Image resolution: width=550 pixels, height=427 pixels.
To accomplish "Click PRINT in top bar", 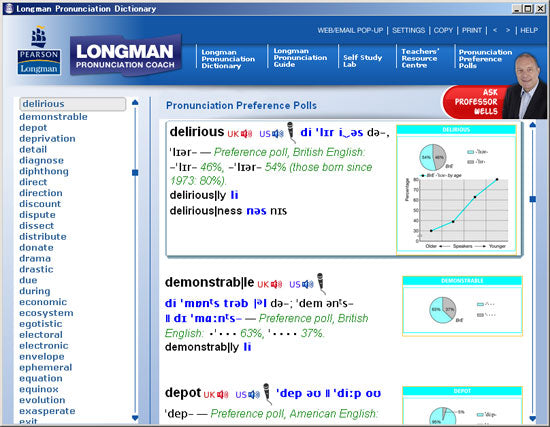I will 471,31.
